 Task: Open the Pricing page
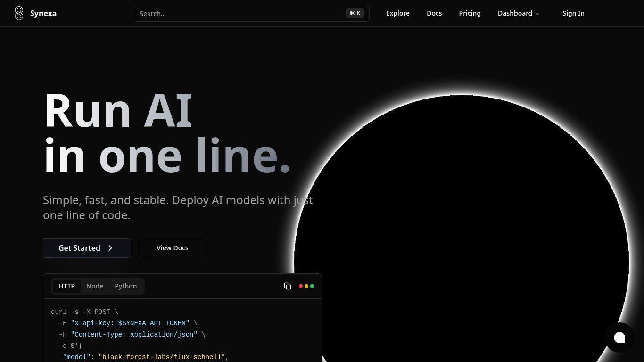click(470, 13)
